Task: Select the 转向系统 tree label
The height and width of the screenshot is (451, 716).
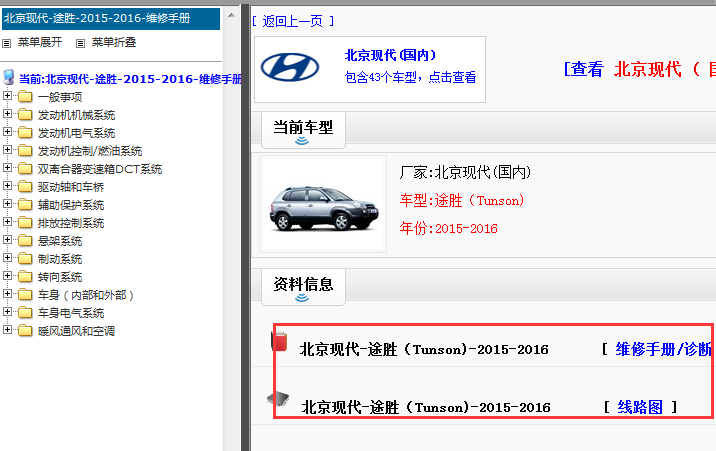Action: pos(60,277)
